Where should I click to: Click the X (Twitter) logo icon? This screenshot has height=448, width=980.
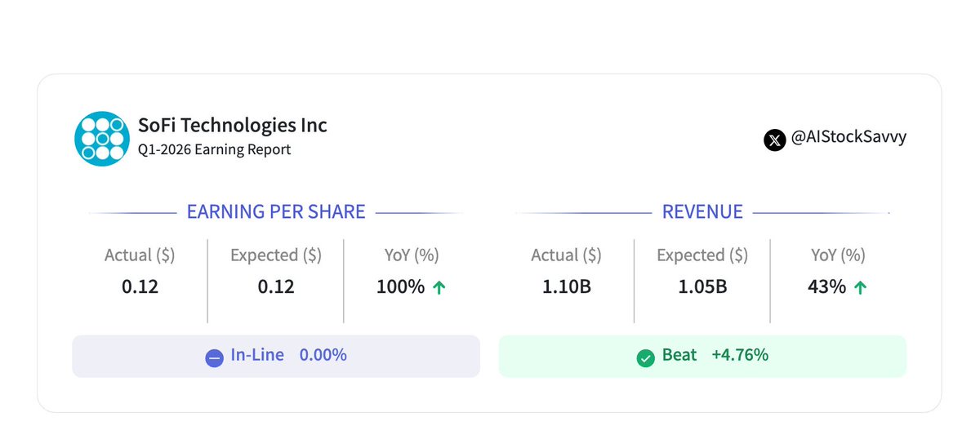pos(774,140)
